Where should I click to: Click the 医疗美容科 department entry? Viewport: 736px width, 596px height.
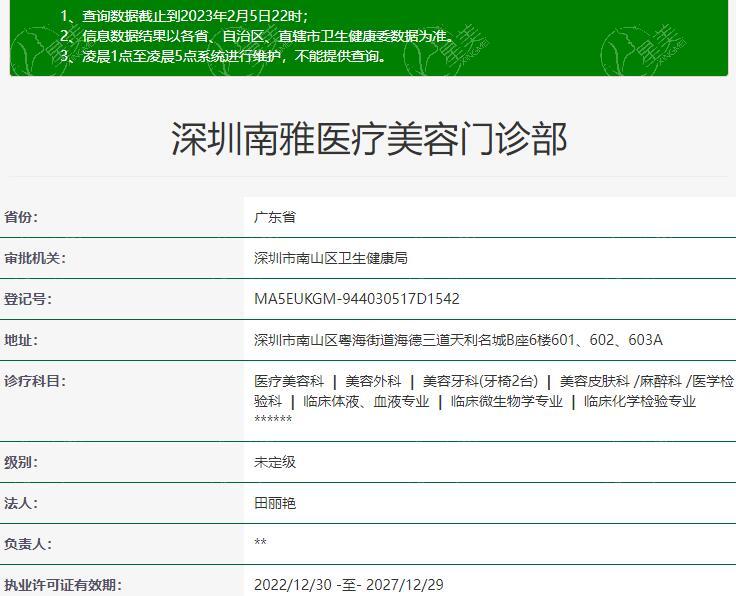tap(289, 381)
